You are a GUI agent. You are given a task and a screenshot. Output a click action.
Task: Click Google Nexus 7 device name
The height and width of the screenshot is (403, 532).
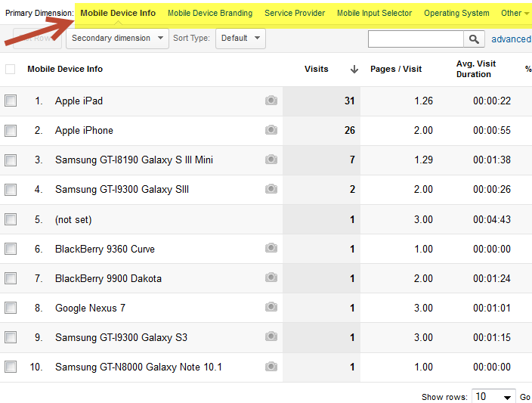[90, 308]
